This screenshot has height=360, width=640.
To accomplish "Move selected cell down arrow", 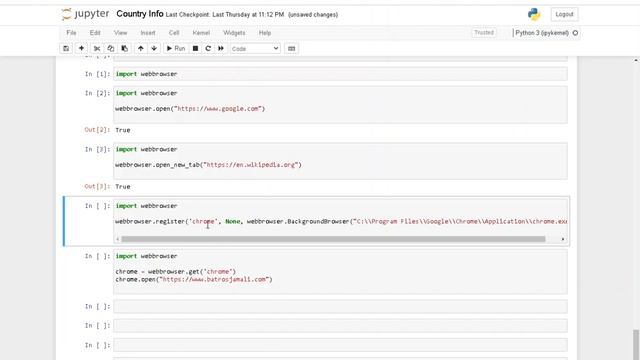I will click(x=154, y=49).
